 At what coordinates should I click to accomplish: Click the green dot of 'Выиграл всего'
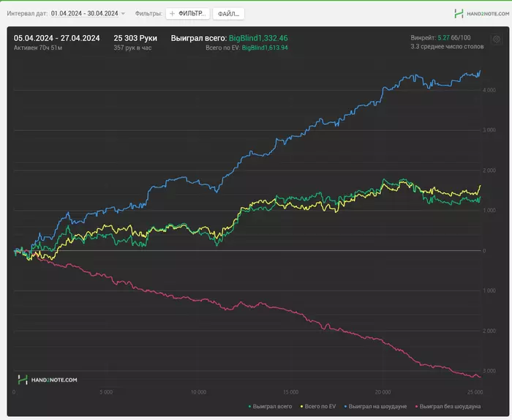coord(250,406)
